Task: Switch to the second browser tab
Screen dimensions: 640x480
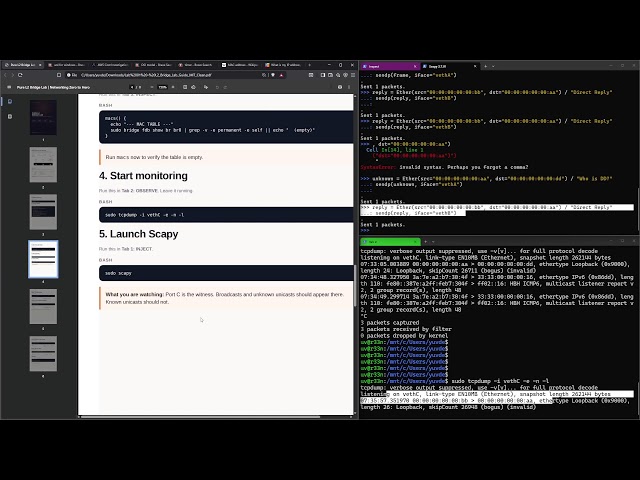Action: click(66, 65)
